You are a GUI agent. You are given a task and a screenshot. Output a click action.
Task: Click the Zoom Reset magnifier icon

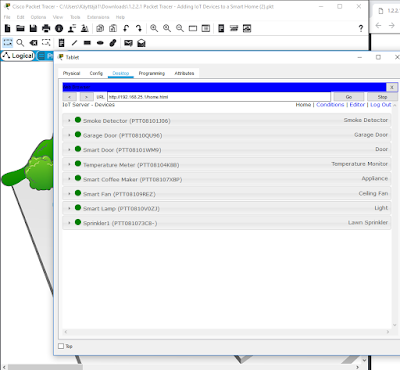click(167, 29)
